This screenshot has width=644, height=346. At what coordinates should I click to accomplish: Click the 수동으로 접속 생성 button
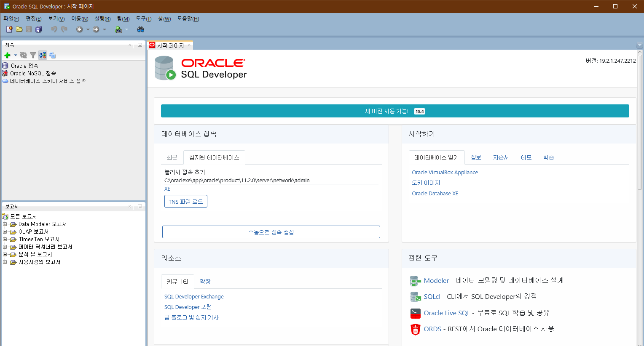pyautogui.click(x=271, y=232)
